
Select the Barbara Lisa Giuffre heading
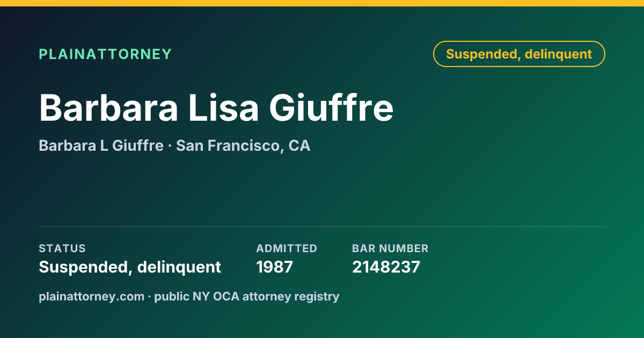(216, 107)
